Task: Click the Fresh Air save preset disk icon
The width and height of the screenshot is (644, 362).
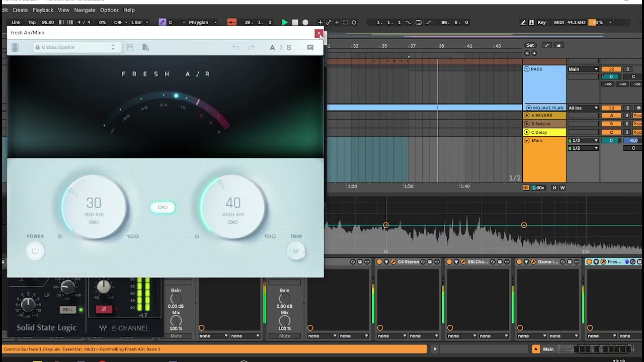Action: pyautogui.click(x=130, y=47)
